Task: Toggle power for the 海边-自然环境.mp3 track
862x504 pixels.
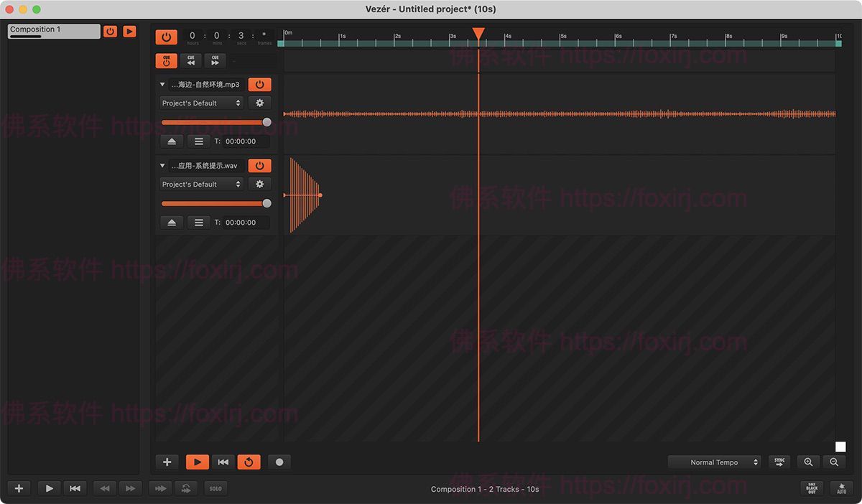Action: point(259,85)
